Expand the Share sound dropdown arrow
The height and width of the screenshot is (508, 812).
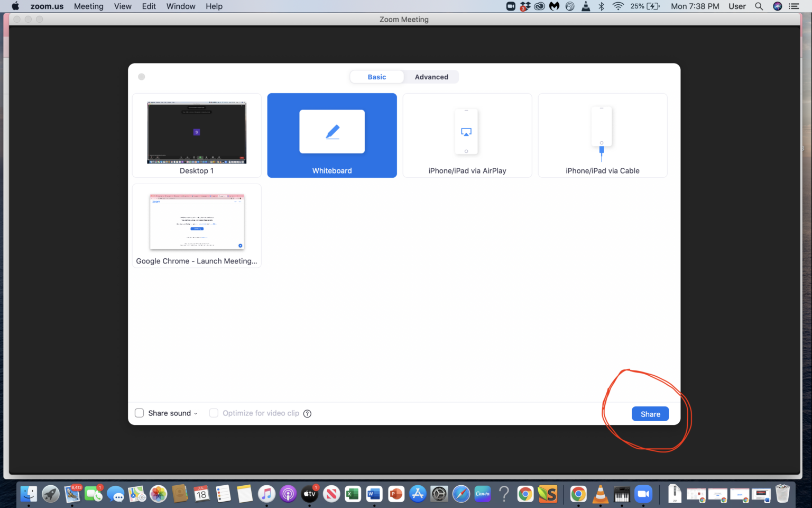(x=196, y=414)
